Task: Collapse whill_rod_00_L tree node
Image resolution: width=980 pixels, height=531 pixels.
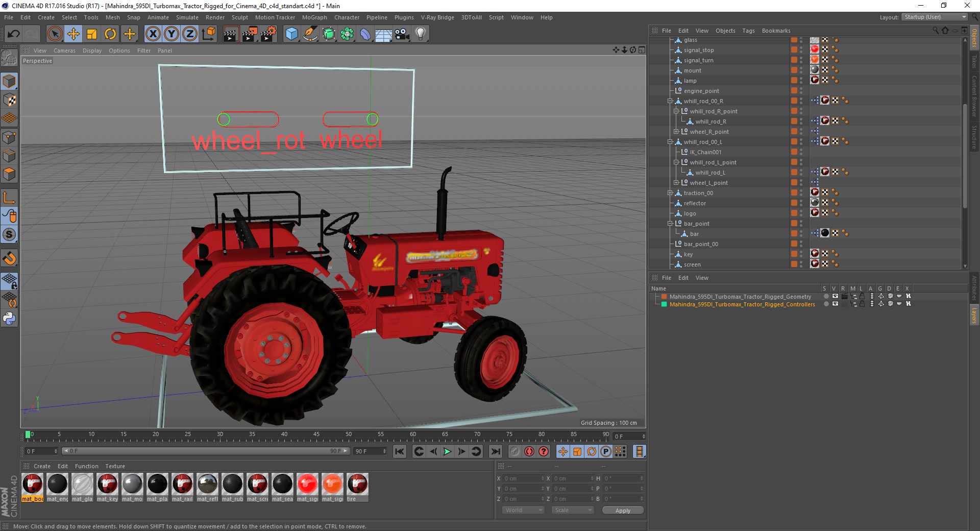Action: click(670, 142)
